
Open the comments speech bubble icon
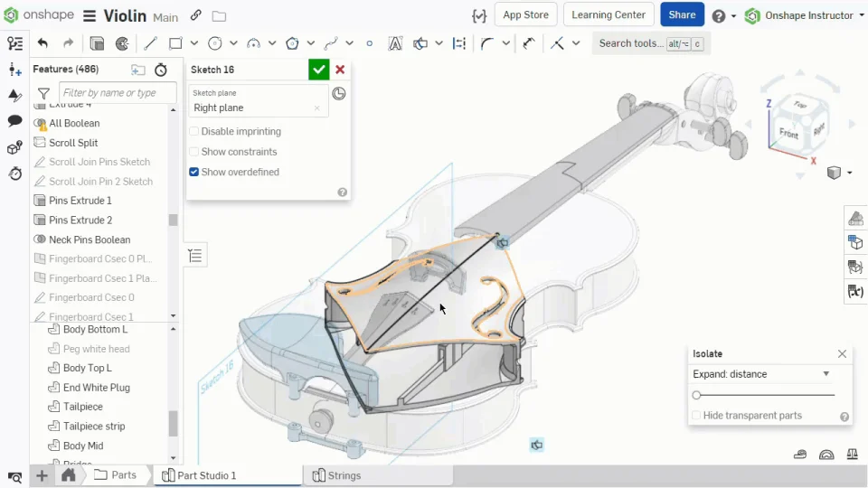click(x=14, y=121)
